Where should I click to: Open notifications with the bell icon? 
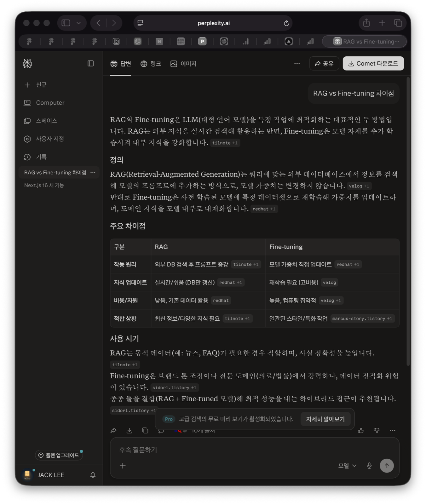93,475
